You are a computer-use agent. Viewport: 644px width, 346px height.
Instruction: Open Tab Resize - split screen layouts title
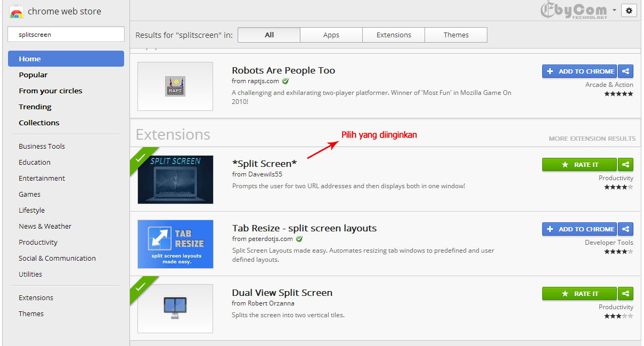(x=304, y=228)
